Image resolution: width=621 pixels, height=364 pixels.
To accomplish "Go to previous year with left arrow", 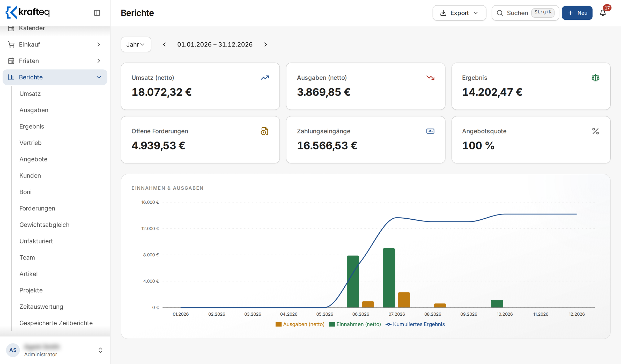I will (x=164, y=44).
